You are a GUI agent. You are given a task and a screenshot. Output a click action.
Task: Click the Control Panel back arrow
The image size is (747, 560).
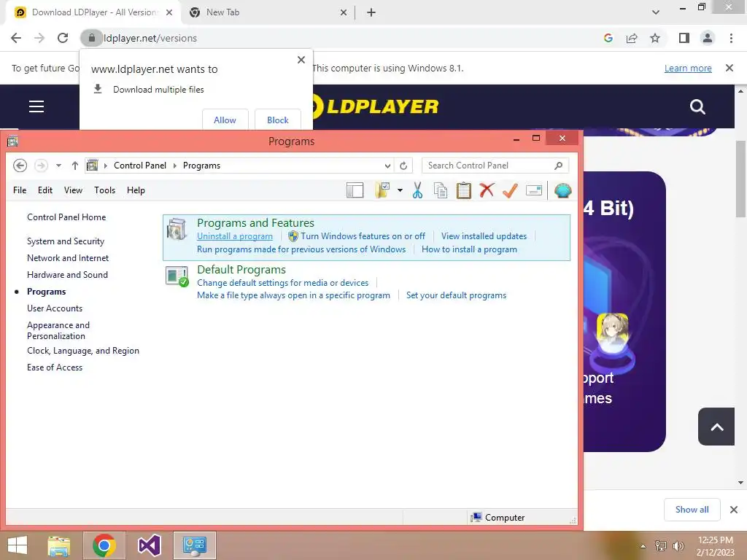coord(20,166)
